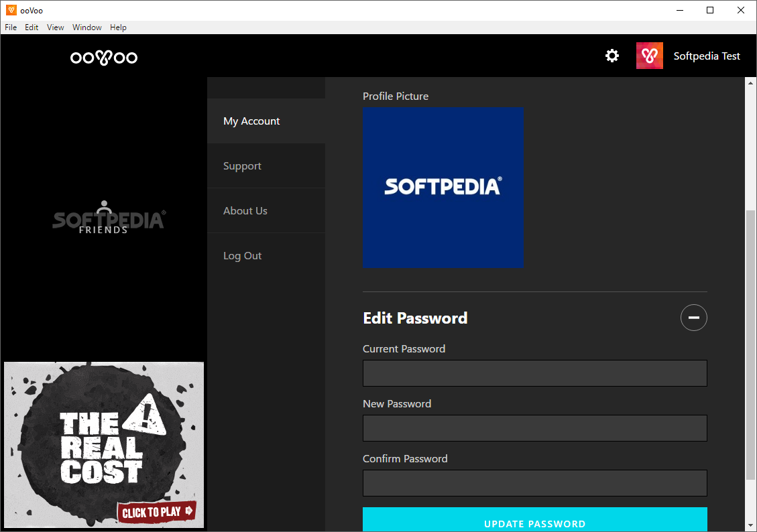757x532 pixels.
Task: Open the settings gear icon
Action: tap(612, 56)
